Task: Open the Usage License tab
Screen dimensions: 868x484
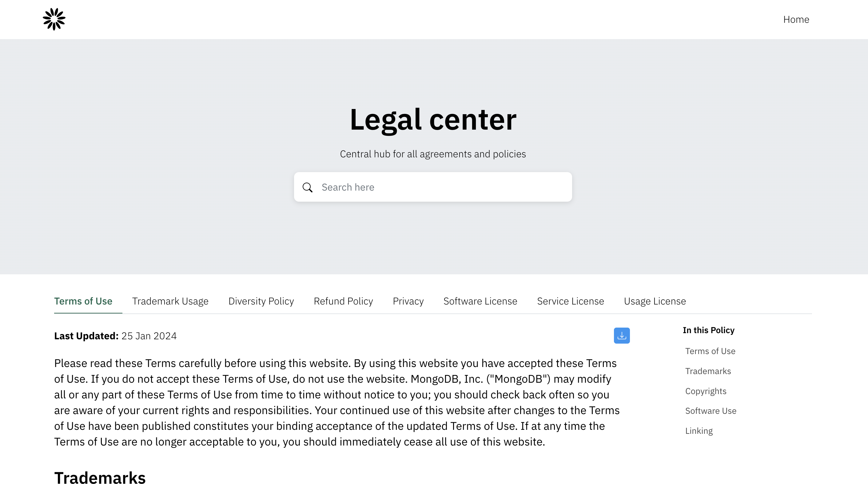Action: (654, 301)
